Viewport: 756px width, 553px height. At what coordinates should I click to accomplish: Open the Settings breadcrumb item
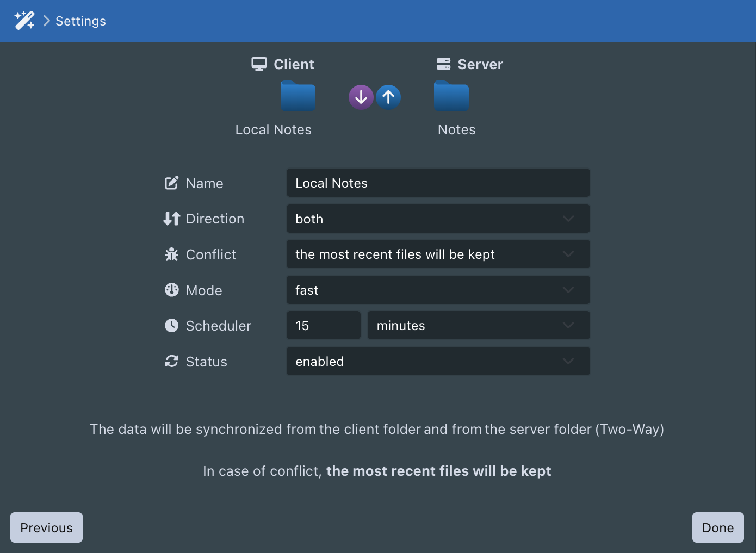point(80,21)
